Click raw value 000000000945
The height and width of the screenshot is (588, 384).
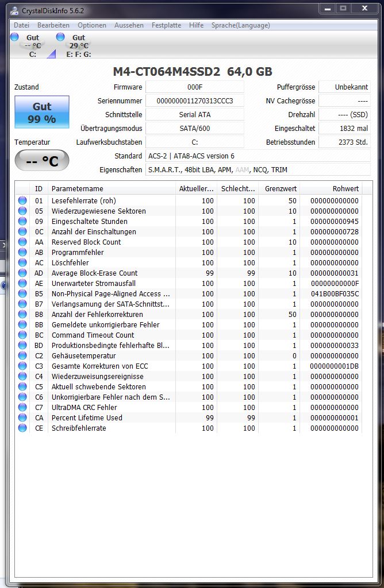pos(335,221)
